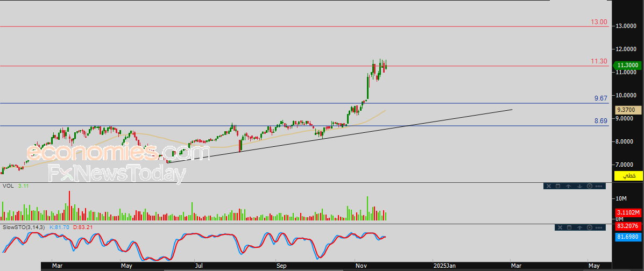Close the SlowSTO indicator pane
Image resolution: width=644 pixels, height=271 pixels.
point(560,227)
